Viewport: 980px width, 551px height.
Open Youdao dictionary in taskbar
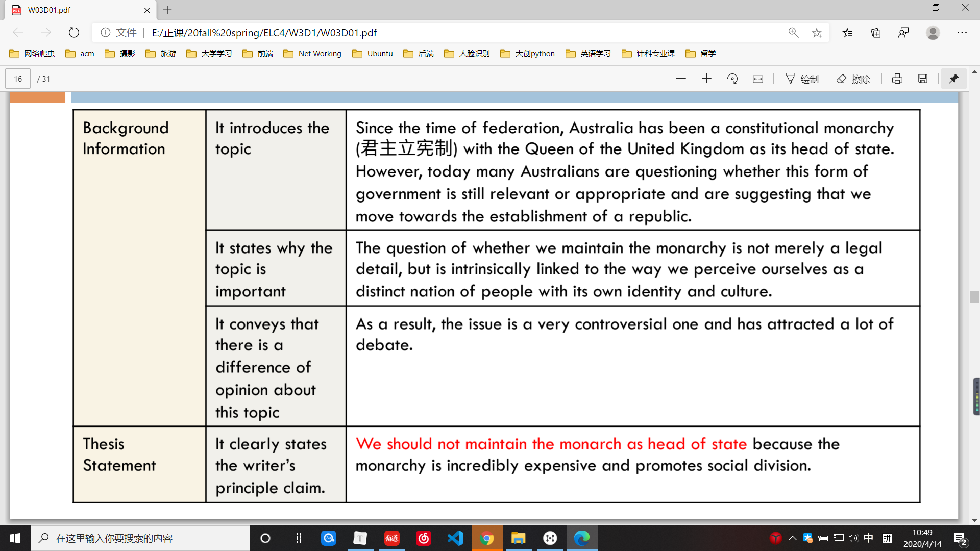coord(392,538)
